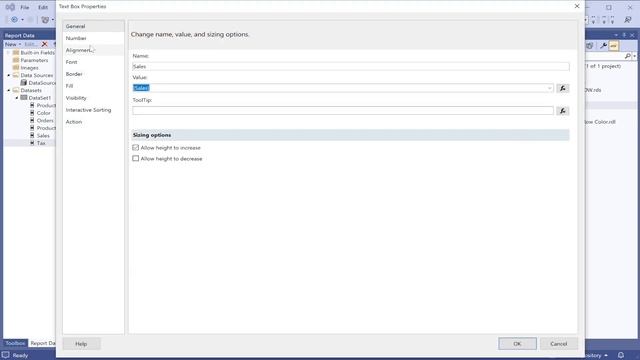Collapse the DataSet1 tree node
This screenshot has height=360, width=640.
point(17,98)
